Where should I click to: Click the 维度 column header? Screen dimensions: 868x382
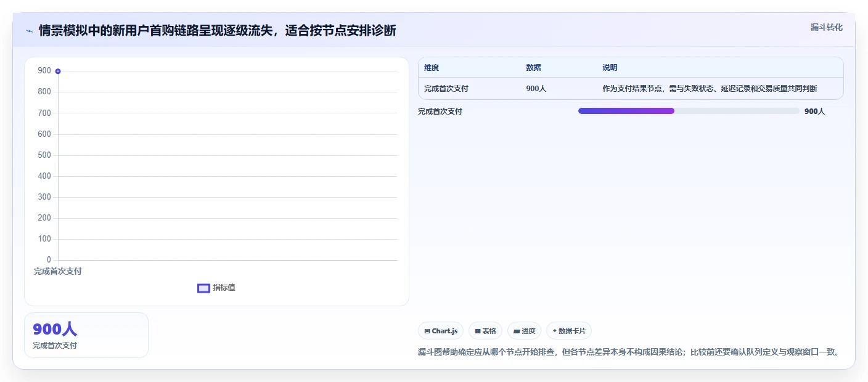(432, 68)
